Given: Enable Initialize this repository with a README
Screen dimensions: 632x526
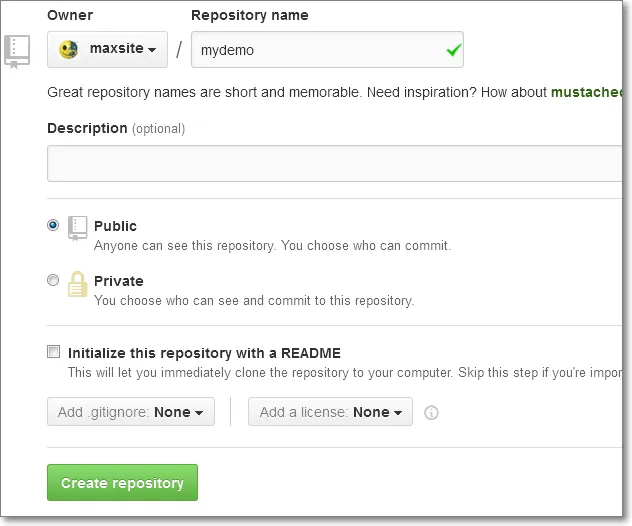Looking at the screenshot, I should pos(54,351).
